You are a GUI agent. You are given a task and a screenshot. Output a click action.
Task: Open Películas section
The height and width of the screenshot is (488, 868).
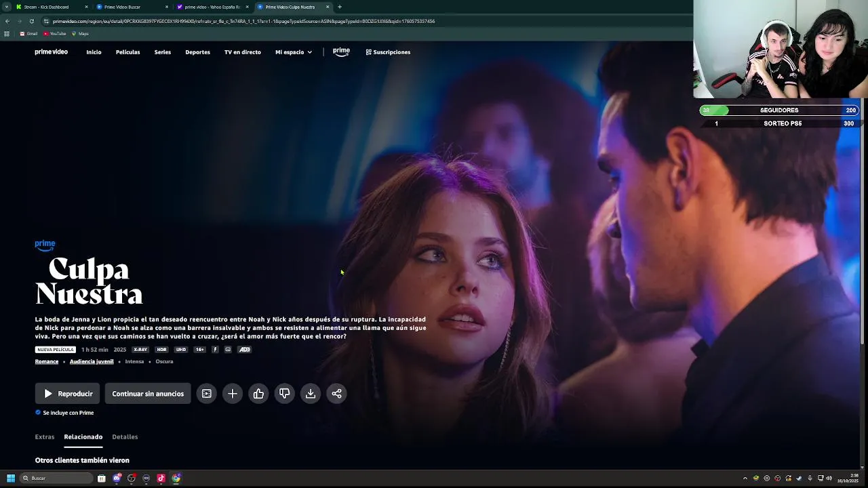(x=127, y=52)
